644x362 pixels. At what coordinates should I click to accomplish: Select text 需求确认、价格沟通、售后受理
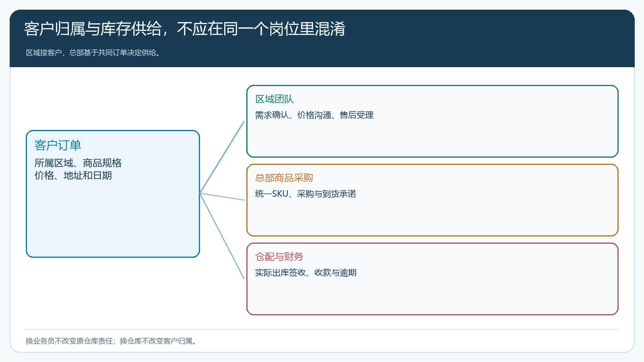click(314, 115)
